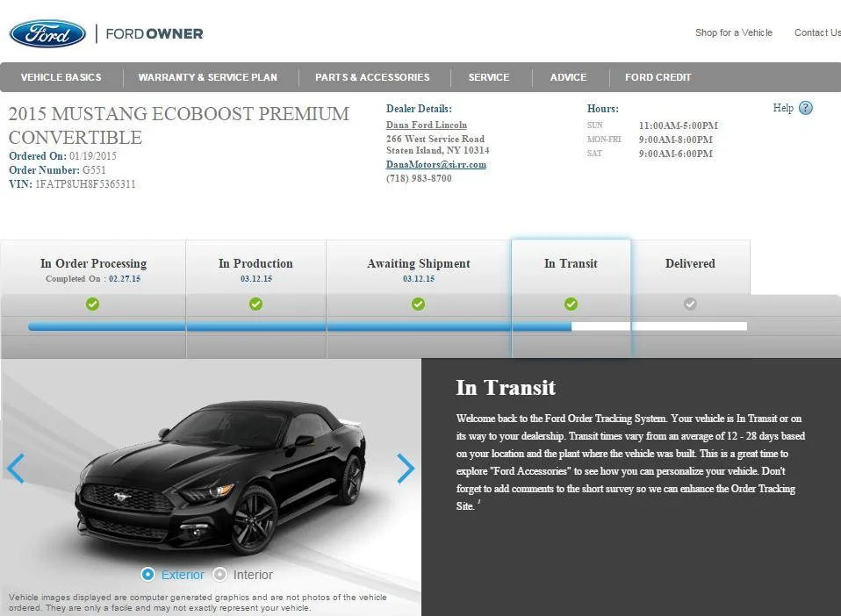Click the black Mustang convertible image

coord(221,477)
